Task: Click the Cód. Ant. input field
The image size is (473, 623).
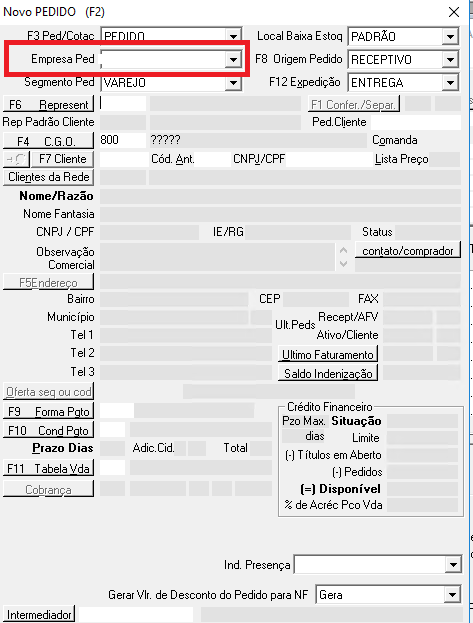Action: 213,159
